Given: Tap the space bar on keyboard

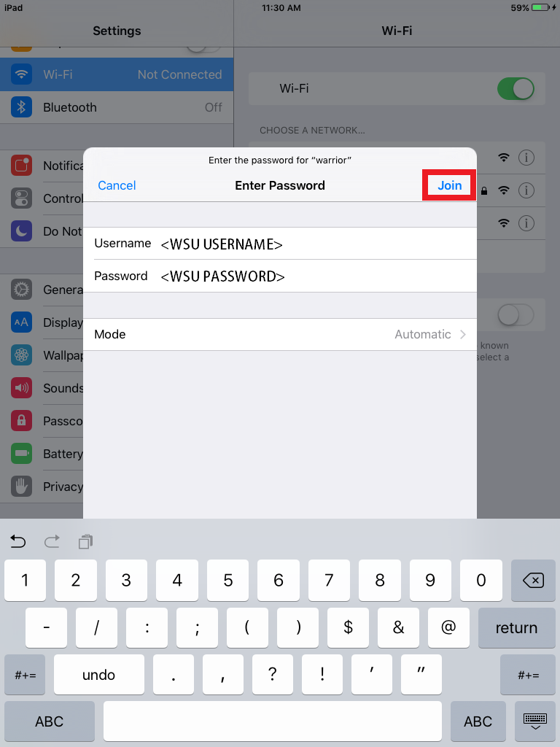Looking at the screenshot, I should tap(273, 721).
